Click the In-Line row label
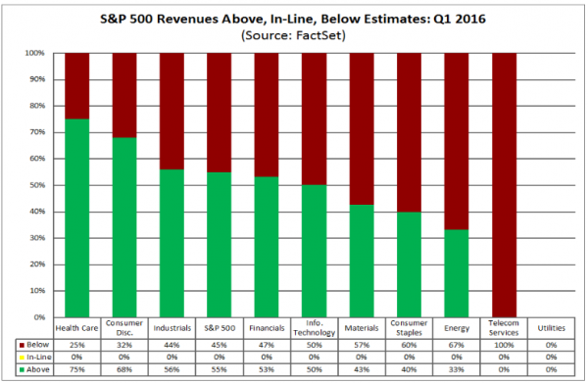This screenshot has height=383, width=588. tap(39, 358)
